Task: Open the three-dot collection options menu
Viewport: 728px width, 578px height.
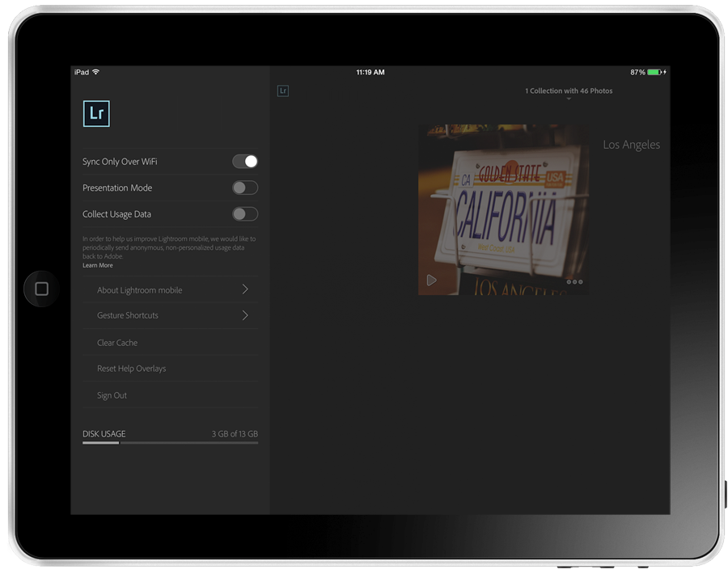Action: click(x=574, y=282)
